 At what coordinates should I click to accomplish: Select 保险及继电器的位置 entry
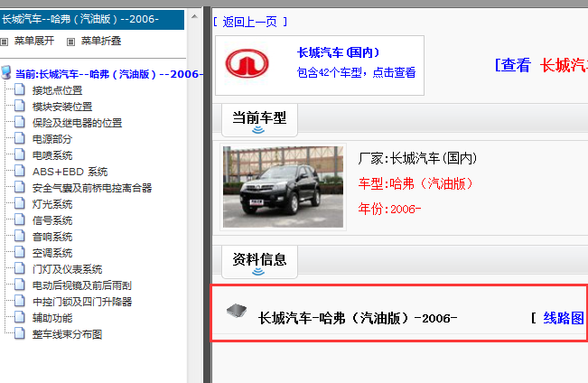pos(78,123)
